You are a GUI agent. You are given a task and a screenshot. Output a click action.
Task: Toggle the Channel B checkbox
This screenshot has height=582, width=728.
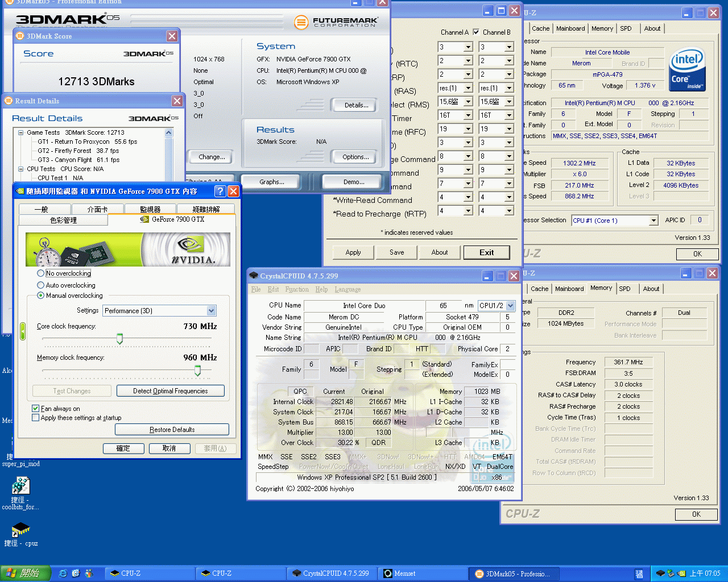(476, 32)
